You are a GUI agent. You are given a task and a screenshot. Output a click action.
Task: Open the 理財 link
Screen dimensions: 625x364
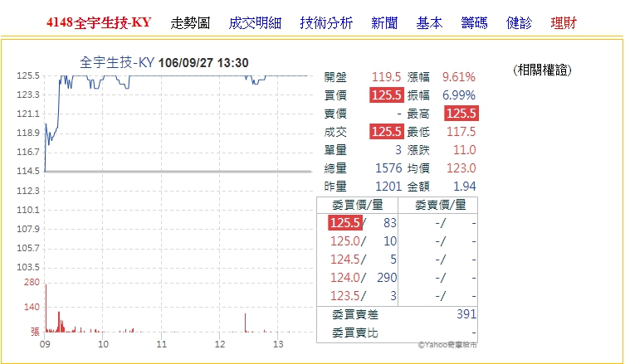pos(564,22)
